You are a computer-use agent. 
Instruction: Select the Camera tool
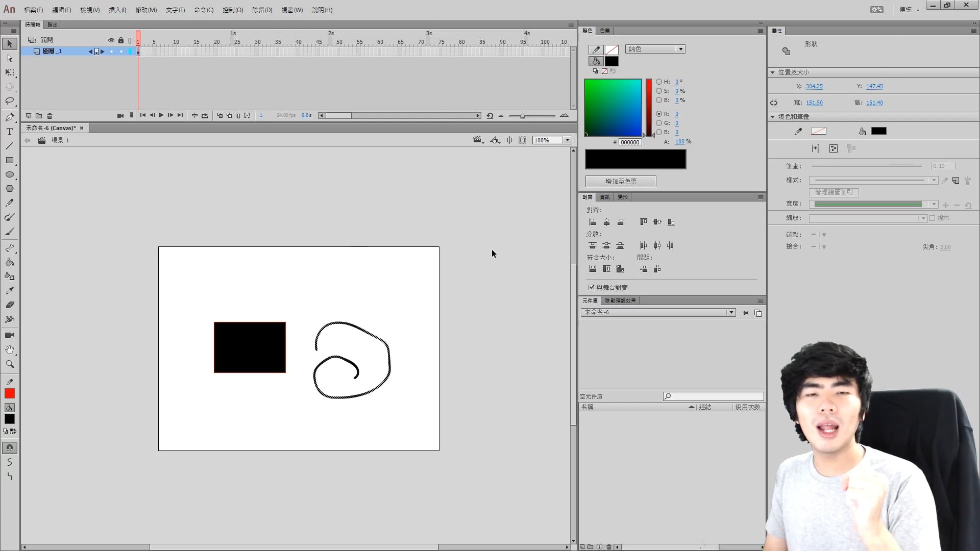9,335
